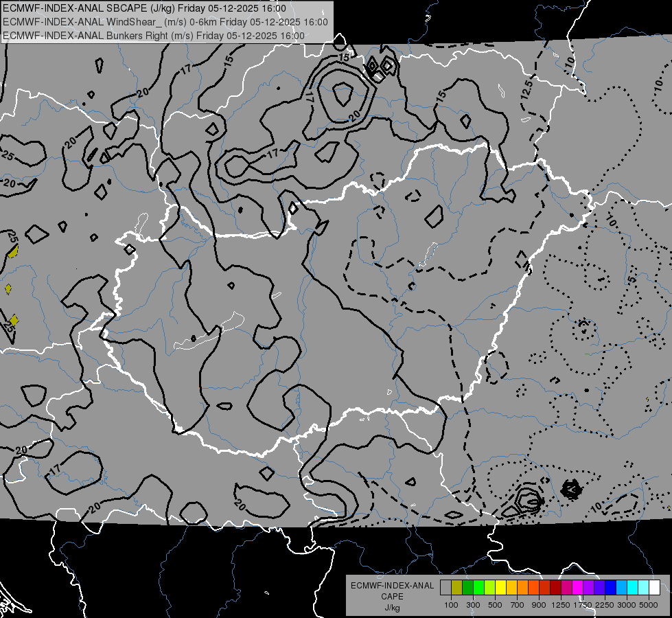The width and height of the screenshot is (672, 618).
Task: Click the 5000 value under the legend
Action: (649, 605)
